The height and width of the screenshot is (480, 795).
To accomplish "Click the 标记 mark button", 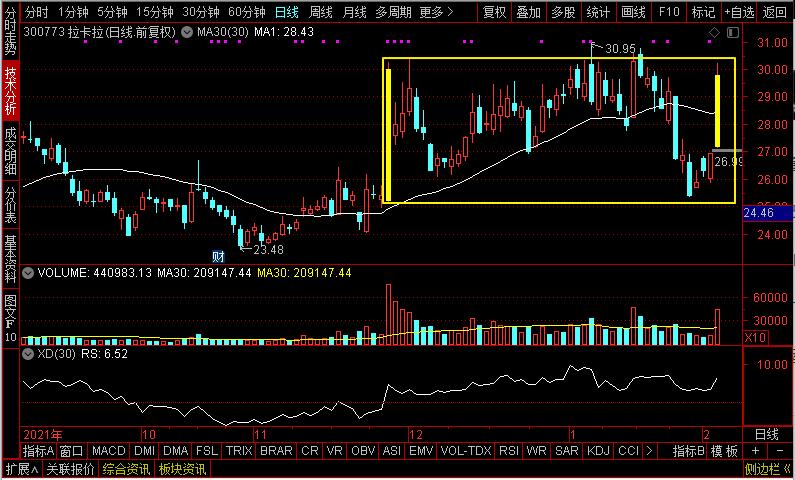I will click(704, 12).
